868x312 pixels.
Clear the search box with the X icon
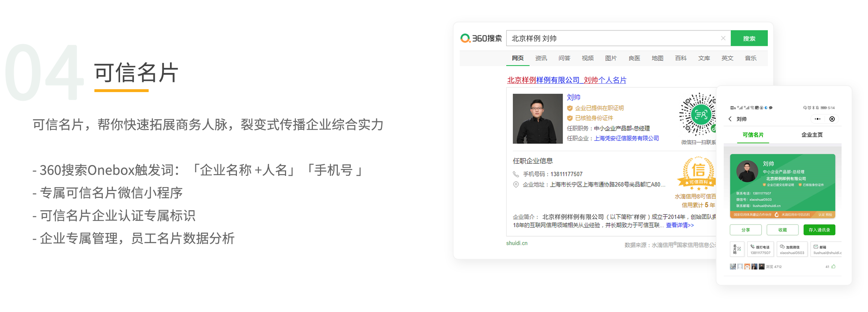[x=723, y=38]
